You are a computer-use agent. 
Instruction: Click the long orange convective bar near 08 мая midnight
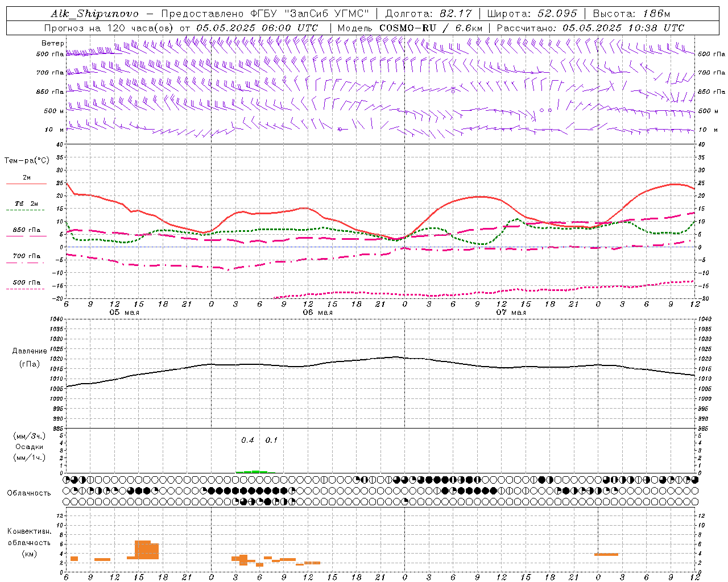pos(606,554)
